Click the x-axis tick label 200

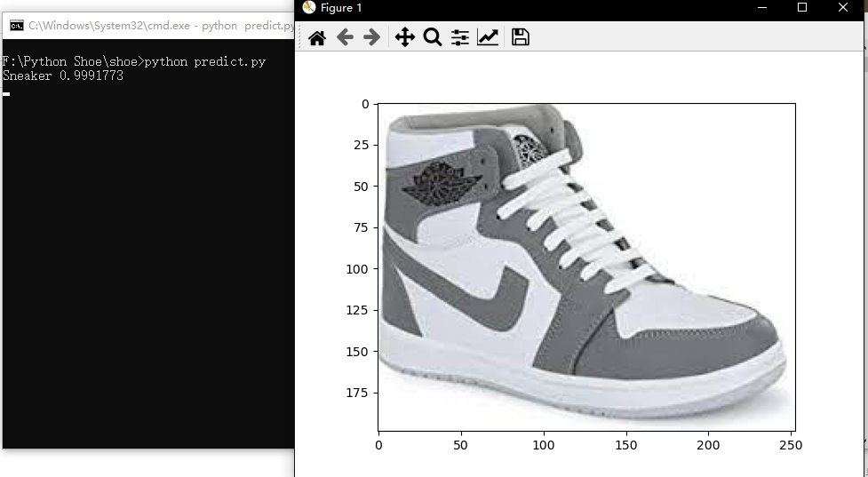tap(709, 445)
